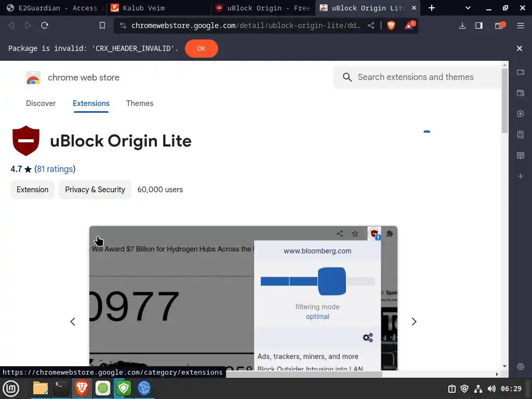Open the Discover section
The width and height of the screenshot is (532, 399).
(41, 103)
